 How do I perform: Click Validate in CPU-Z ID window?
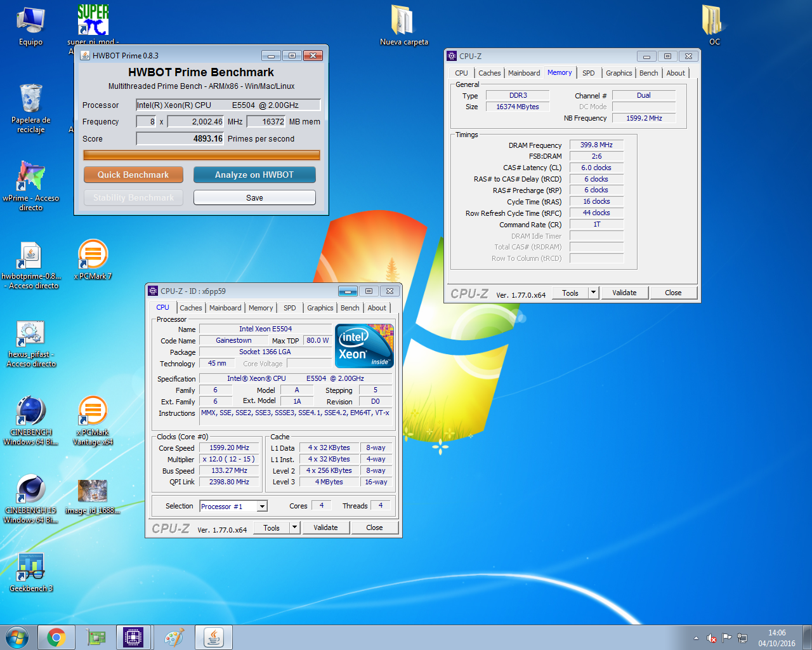(x=325, y=527)
